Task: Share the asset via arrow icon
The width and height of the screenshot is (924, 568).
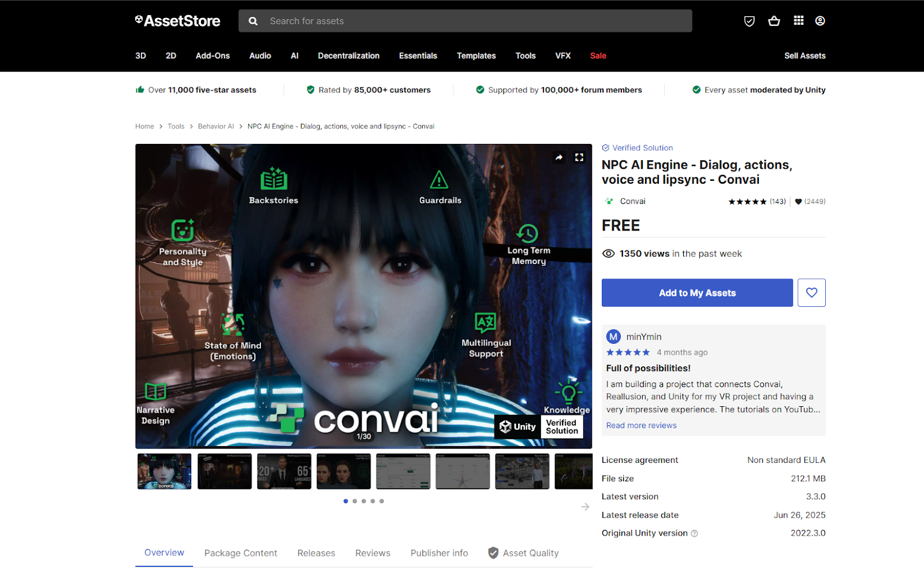Action: [559, 157]
